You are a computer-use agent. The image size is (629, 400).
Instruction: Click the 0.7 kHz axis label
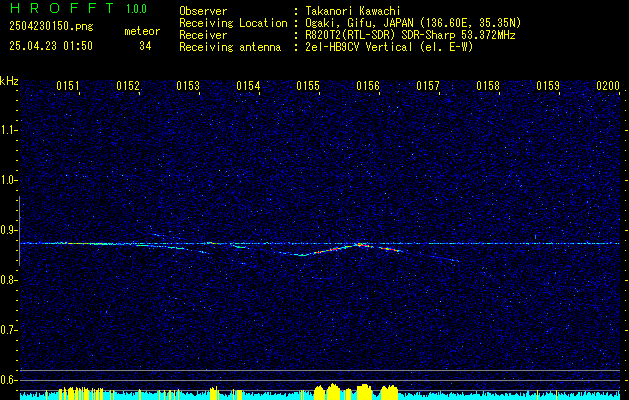[x=9, y=330]
